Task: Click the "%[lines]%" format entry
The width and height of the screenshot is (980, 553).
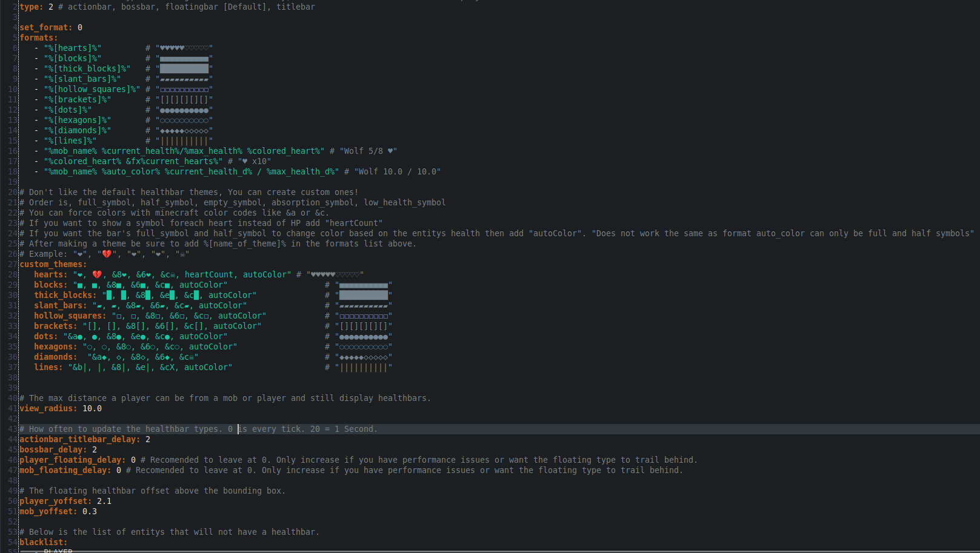Action: coord(70,141)
